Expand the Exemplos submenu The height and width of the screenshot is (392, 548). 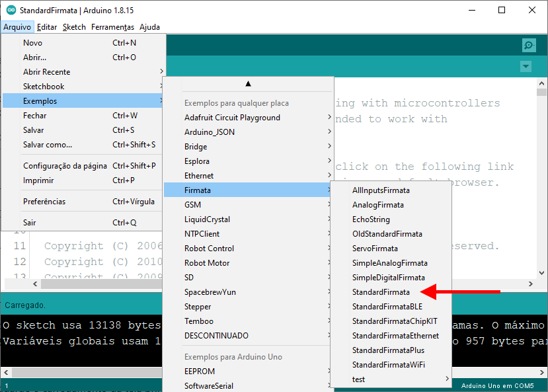[x=83, y=101]
